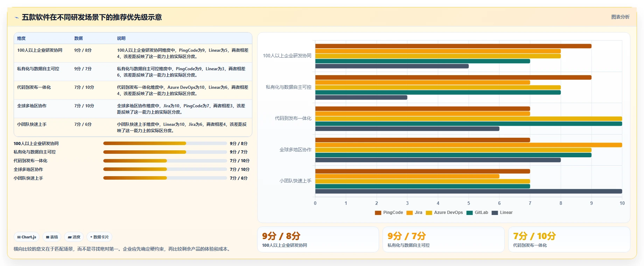Click the title 五款软件在不同研发场景下的推荐优先级示意
This screenshot has height=266, width=644.
[92, 17]
